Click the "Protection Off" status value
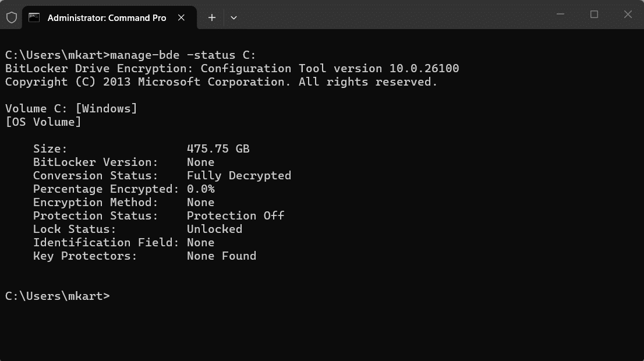Screen dimensions: 644x361 pos(235,215)
